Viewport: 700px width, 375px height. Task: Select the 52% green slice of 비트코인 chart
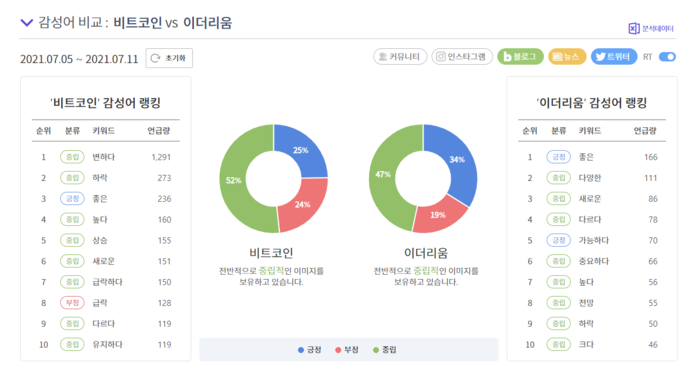[233, 180]
